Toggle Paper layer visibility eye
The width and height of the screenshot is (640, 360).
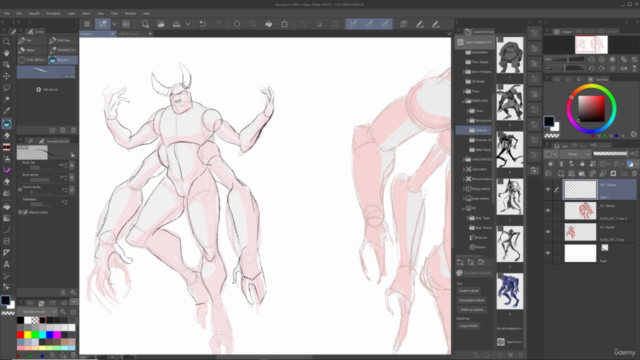point(548,253)
